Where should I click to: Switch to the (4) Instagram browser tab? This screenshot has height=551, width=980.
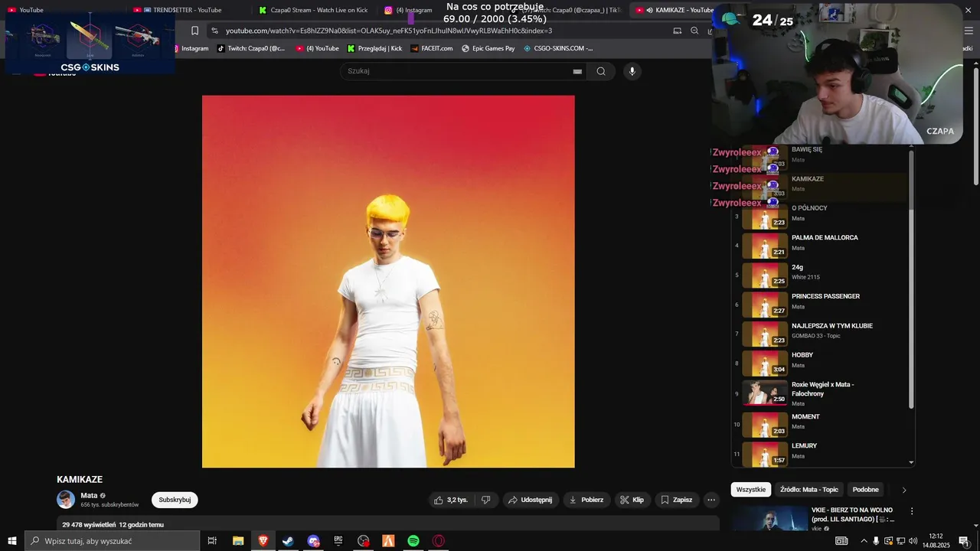tap(409, 10)
